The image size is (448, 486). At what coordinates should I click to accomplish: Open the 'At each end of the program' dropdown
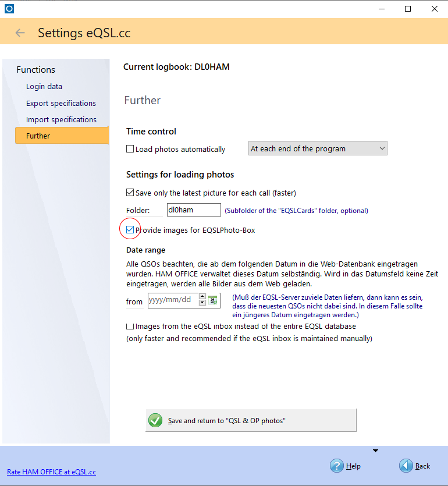pos(318,148)
